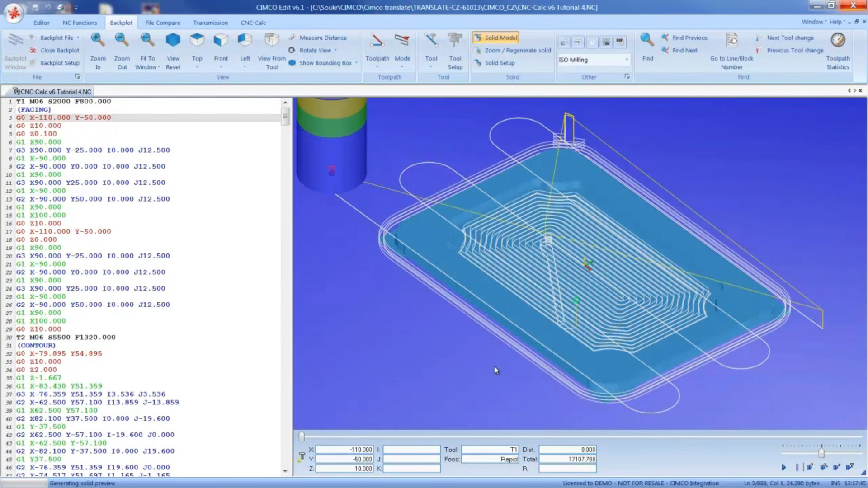Click the tool icon beside X Y coordinates
This screenshot has width=868, height=488.
[301, 457]
